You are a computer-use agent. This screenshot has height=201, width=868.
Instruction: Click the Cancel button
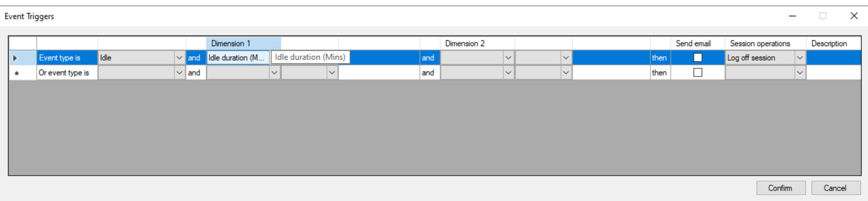point(835,188)
